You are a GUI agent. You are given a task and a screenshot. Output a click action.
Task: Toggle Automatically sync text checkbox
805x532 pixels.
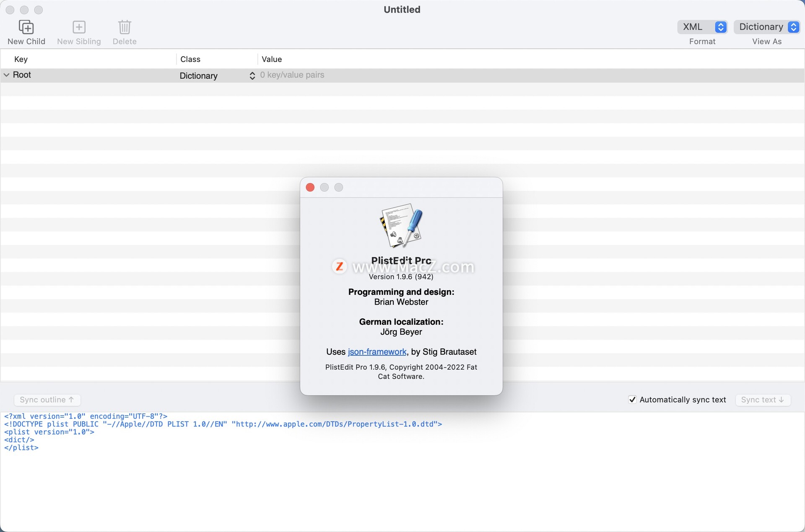tap(633, 400)
